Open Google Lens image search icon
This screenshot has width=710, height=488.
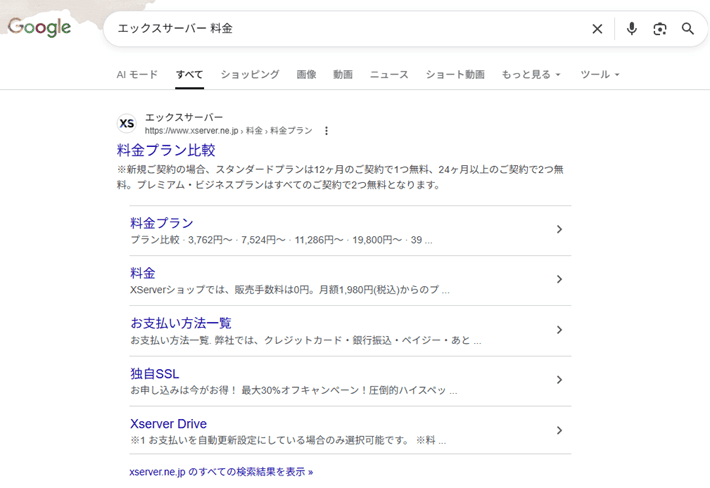(x=660, y=29)
